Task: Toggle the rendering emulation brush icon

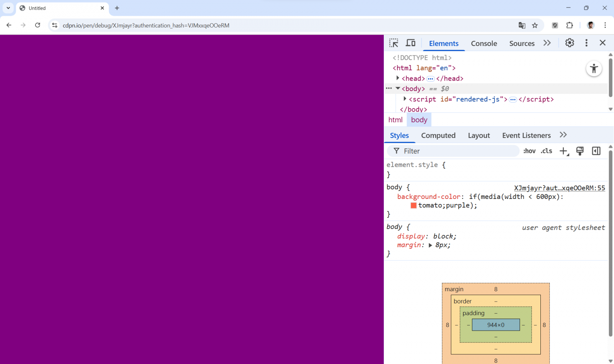Action: (x=580, y=151)
